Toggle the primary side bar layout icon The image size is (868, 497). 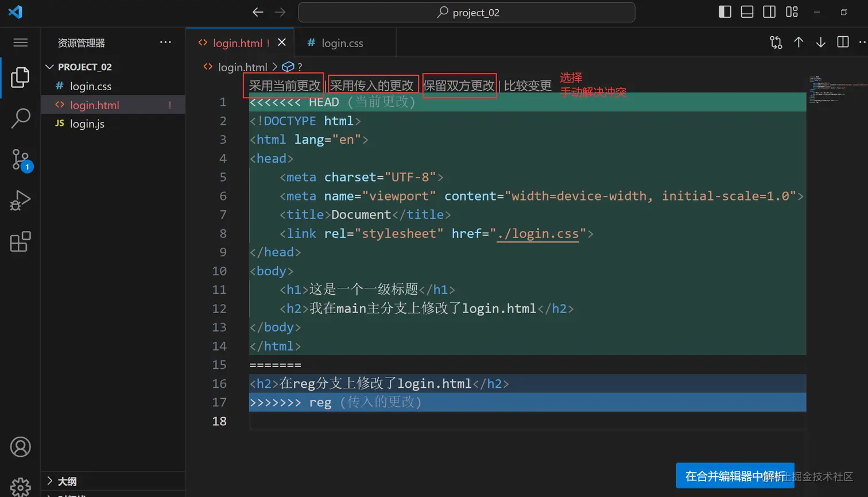coord(725,12)
